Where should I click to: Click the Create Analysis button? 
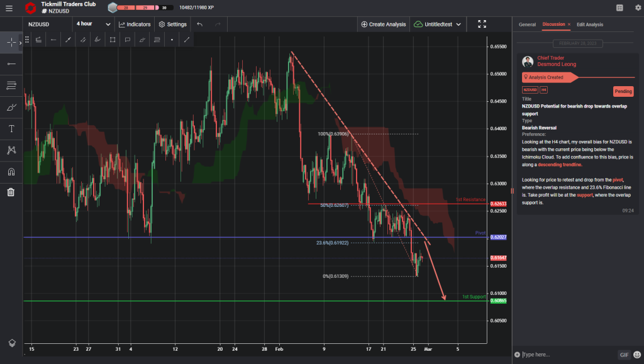383,24
